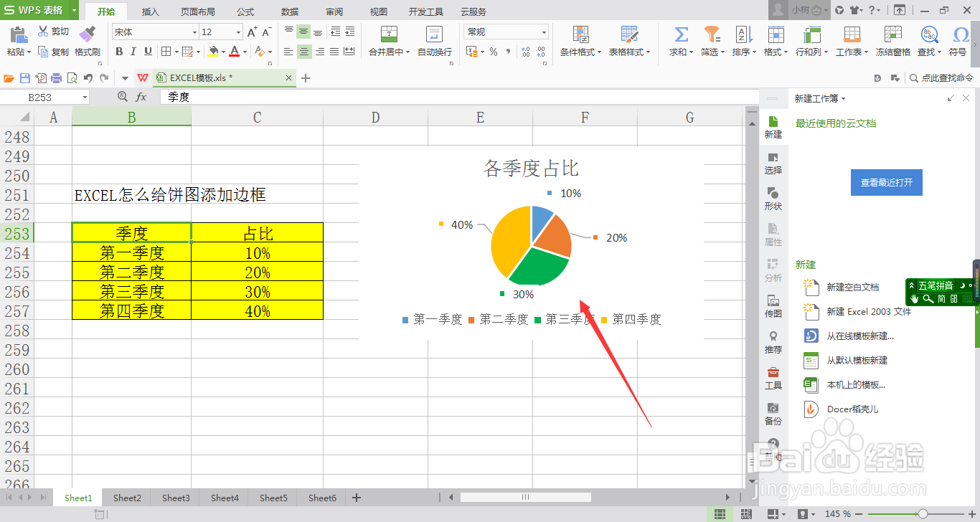Toggle right text alignment
980x522 pixels.
click(x=320, y=52)
